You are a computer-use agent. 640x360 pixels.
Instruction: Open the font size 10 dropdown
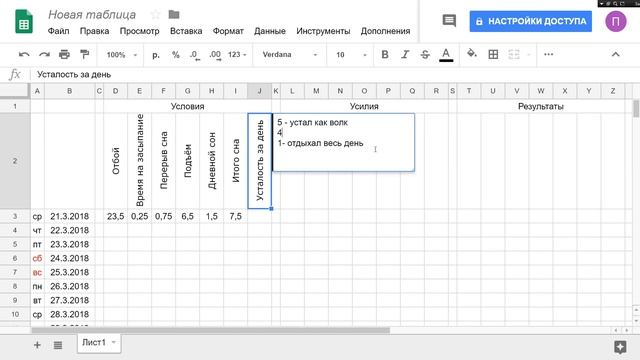click(x=351, y=55)
